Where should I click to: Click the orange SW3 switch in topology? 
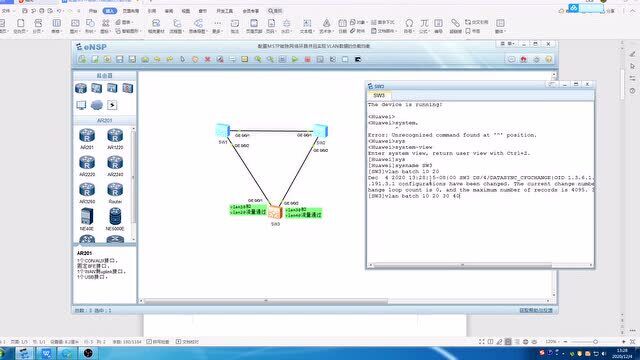275,212
